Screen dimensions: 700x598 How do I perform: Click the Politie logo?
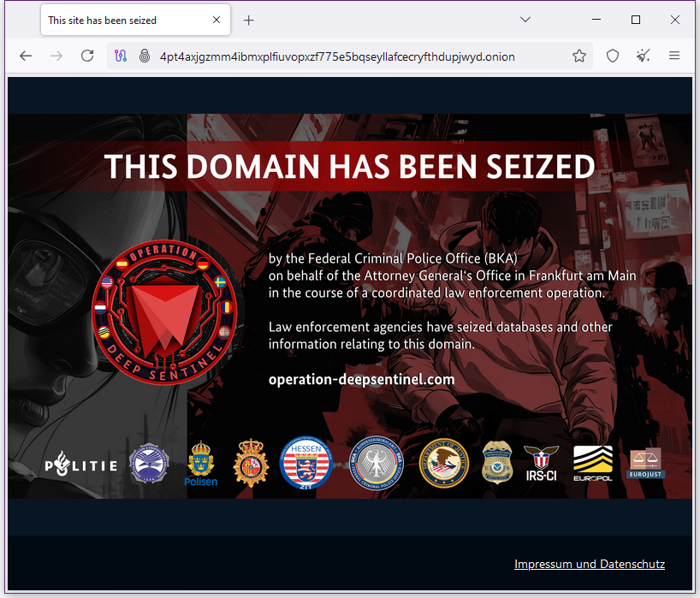(x=80, y=465)
